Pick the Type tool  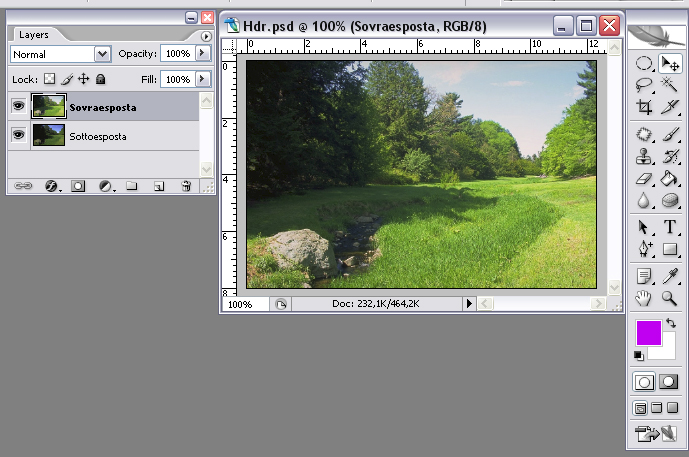click(x=670, y=227)
